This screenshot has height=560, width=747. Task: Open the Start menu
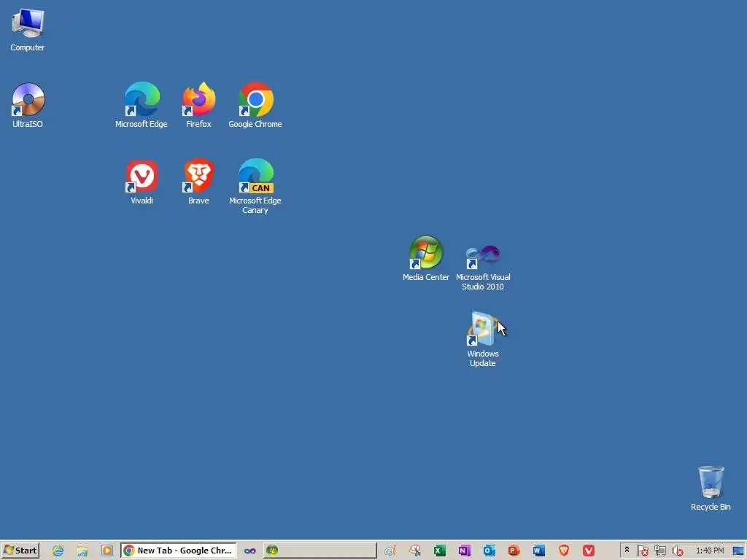click(x=20, y=551)
